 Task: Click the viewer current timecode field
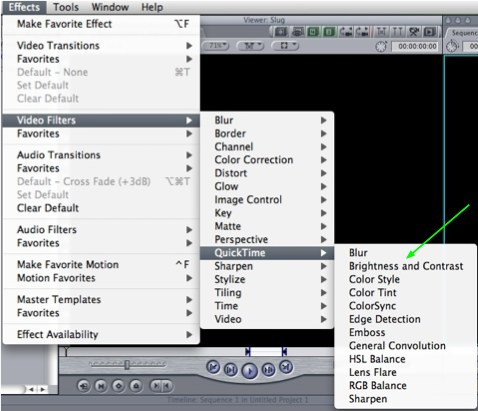pos(417,46)
